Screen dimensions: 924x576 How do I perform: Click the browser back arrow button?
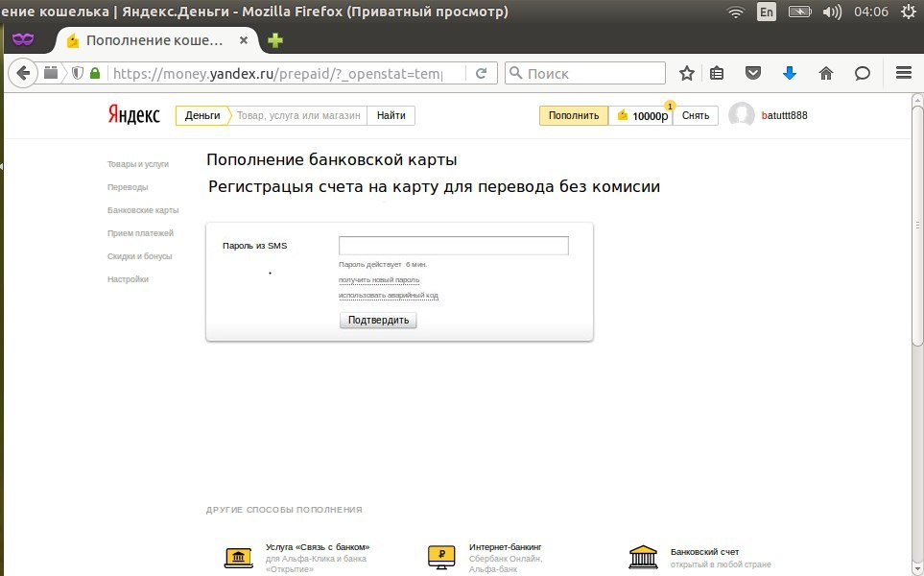24,73
